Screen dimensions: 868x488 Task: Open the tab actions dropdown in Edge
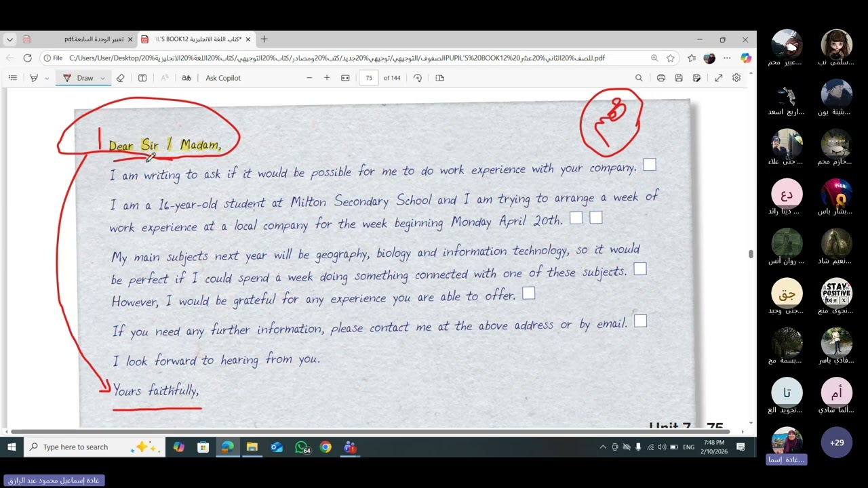[x=9, y=39]
